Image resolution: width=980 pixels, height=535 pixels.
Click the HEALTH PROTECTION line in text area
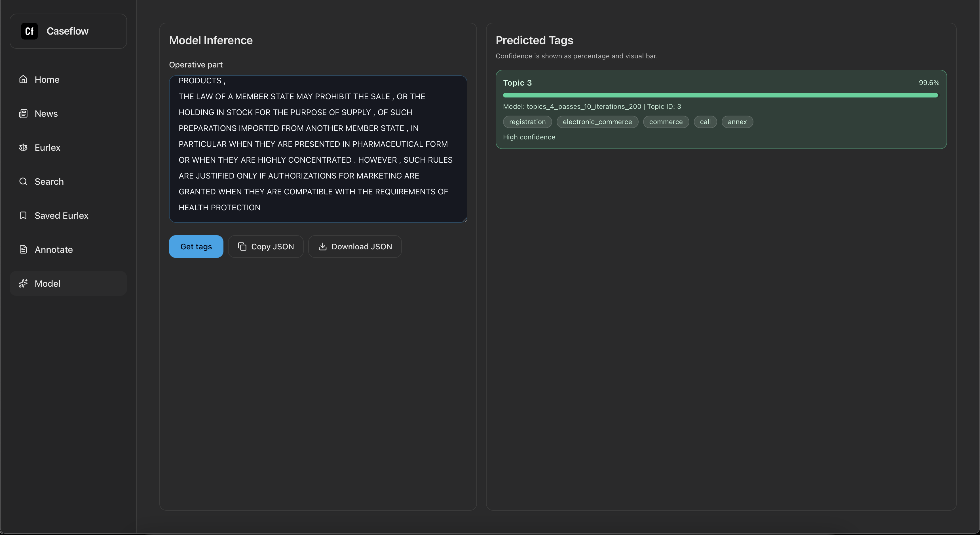[x=219, y=208]
